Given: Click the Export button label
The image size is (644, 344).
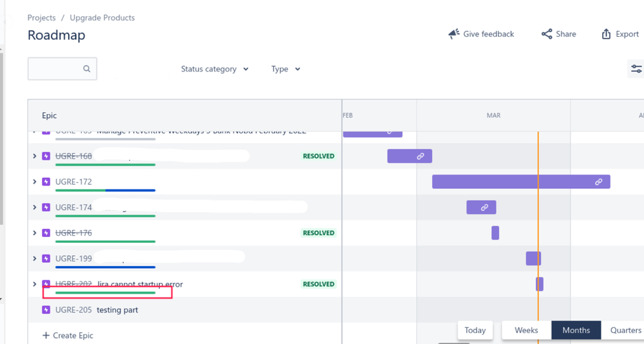Looking at the screenshot, I should click(x=627, y=34).
